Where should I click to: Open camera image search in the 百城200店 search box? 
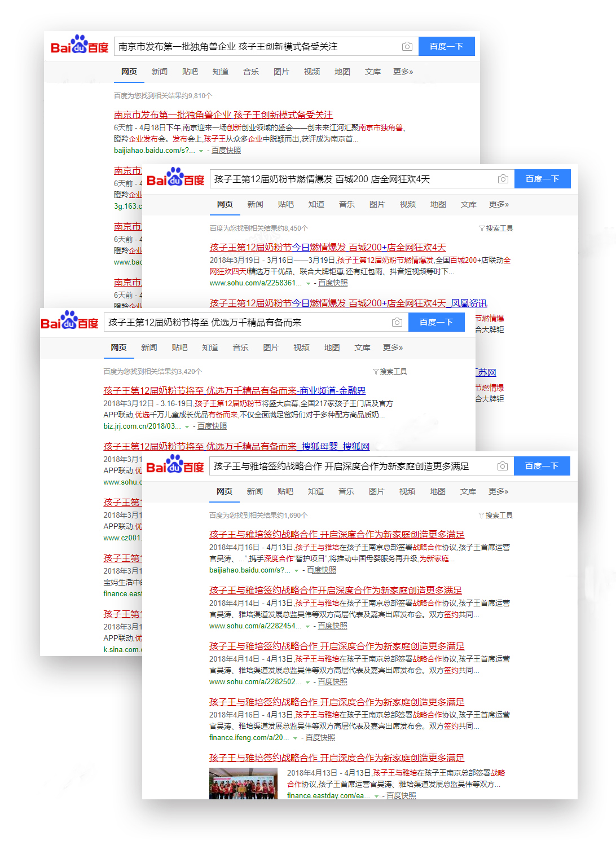503,179
